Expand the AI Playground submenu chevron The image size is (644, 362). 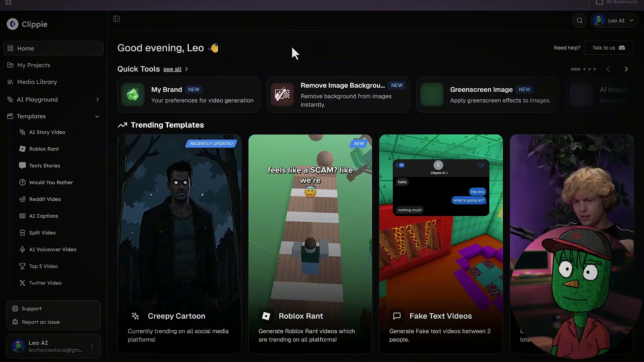coord(98,100)
